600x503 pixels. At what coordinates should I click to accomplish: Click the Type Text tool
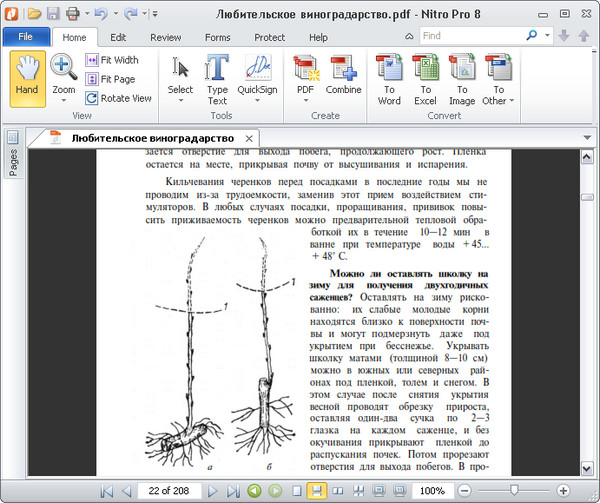[217, 78]
